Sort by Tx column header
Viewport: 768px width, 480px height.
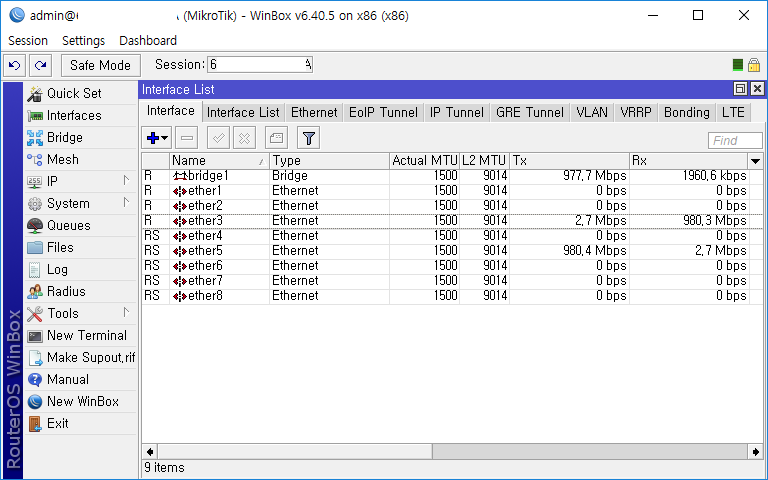[570, 161]
